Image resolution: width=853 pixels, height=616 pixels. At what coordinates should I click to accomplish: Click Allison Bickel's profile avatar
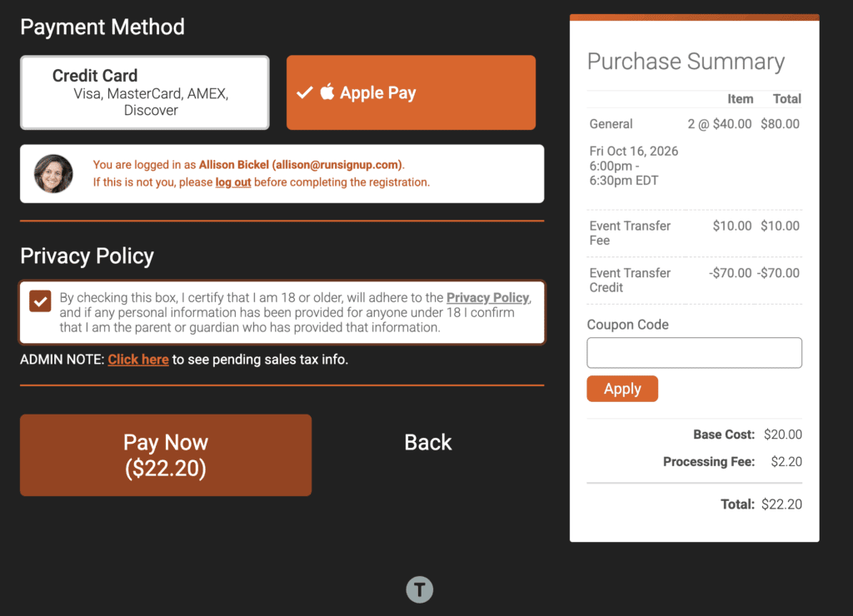coord(53,174)
